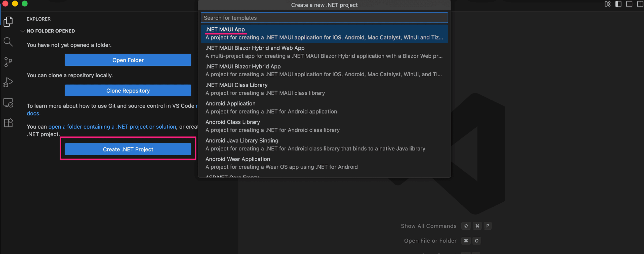Toggle the Primary Side Bar visibility

click(x=618, y=4)
